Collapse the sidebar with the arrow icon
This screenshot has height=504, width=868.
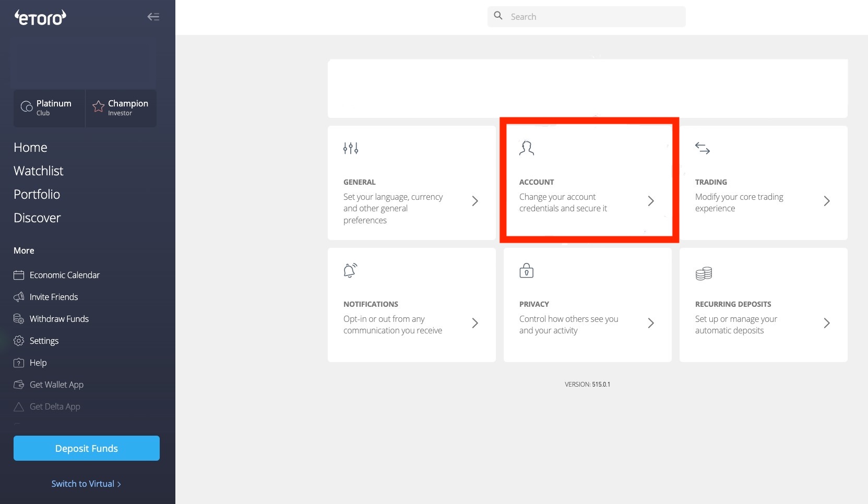coord(153,17)
